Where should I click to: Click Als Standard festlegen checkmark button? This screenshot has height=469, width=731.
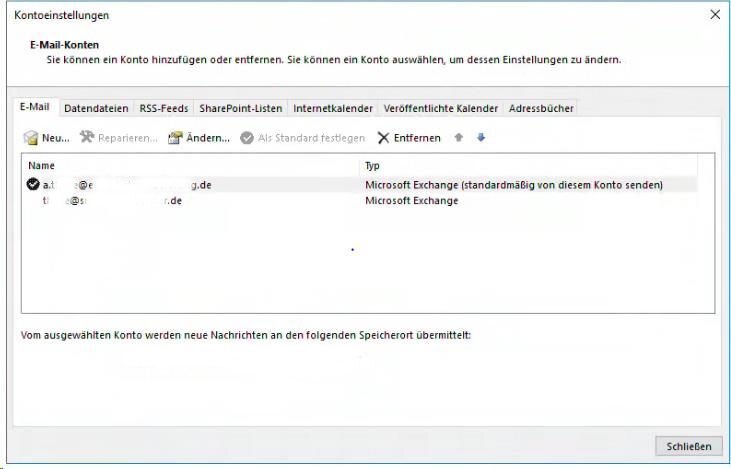pos(247,138)
